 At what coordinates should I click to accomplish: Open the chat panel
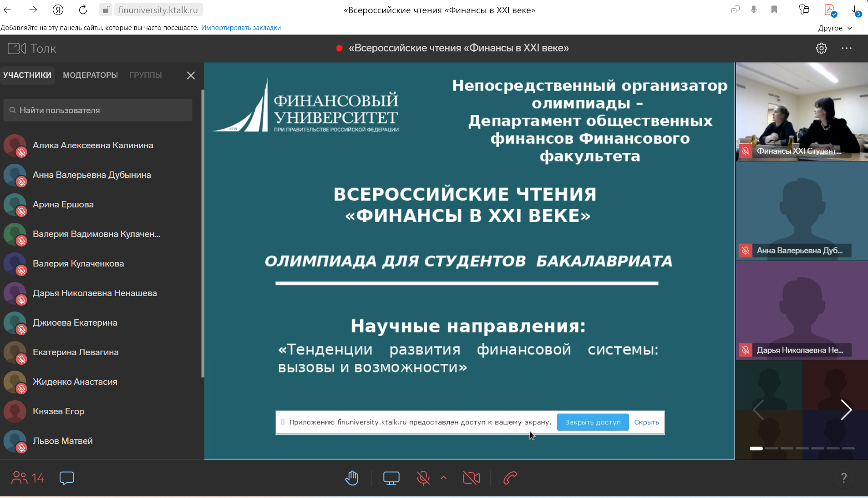(x=67, y=478)
